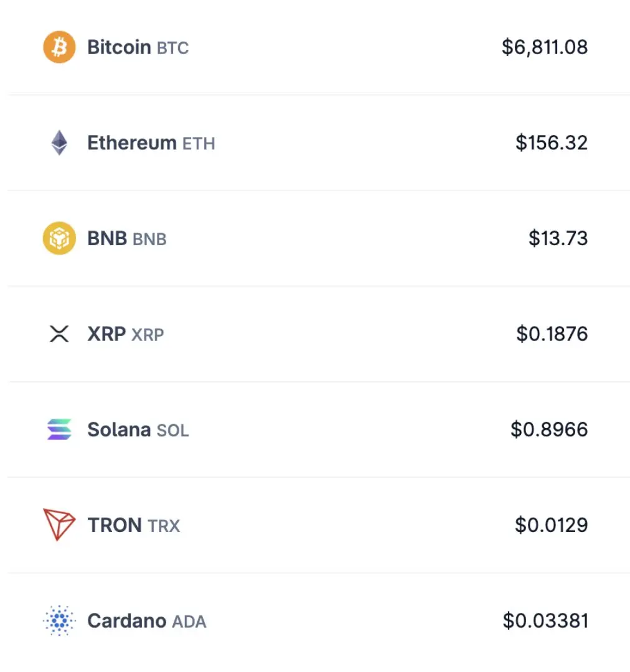Click the yellow BNB coin icon
The width and height of the screenshot is (630, 672).
click(59, 238)
